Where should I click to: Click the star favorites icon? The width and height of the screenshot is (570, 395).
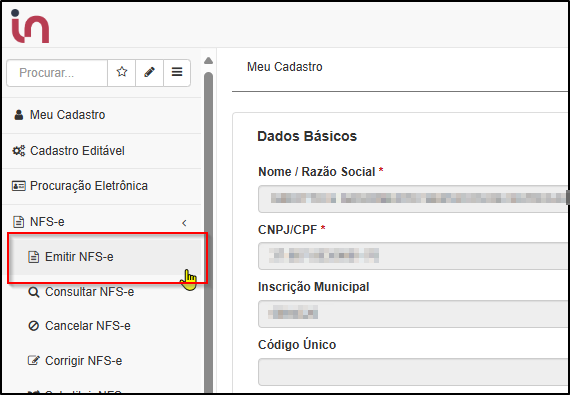pos(122,72)
